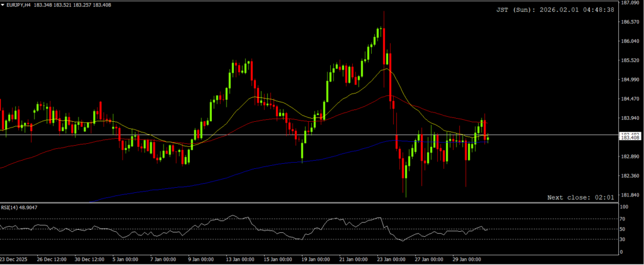Click the 184.470 price axis label
This screenshot has height=265, width=644.
(x=630, y=99)
